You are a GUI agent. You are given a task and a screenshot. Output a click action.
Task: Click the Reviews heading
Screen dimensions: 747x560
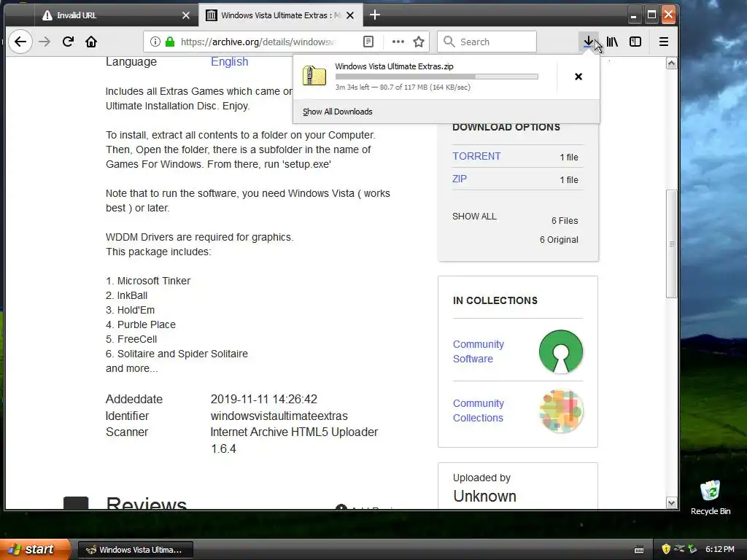(x=146, y=502)
